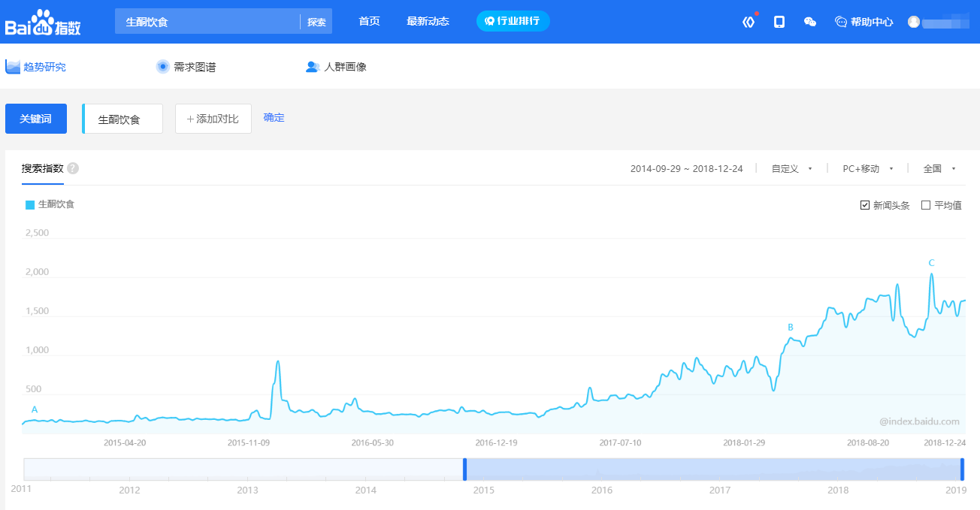Click the blue 生酮饮食 legend square
The width and height of the screenshot is (980, 510).
pyautogui.click(x=30, y=204)
